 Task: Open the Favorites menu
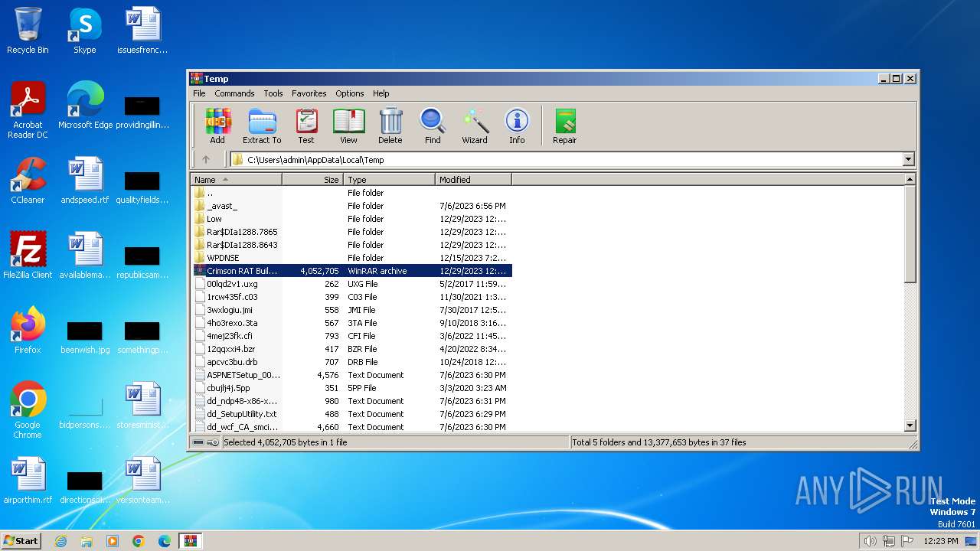309,93
